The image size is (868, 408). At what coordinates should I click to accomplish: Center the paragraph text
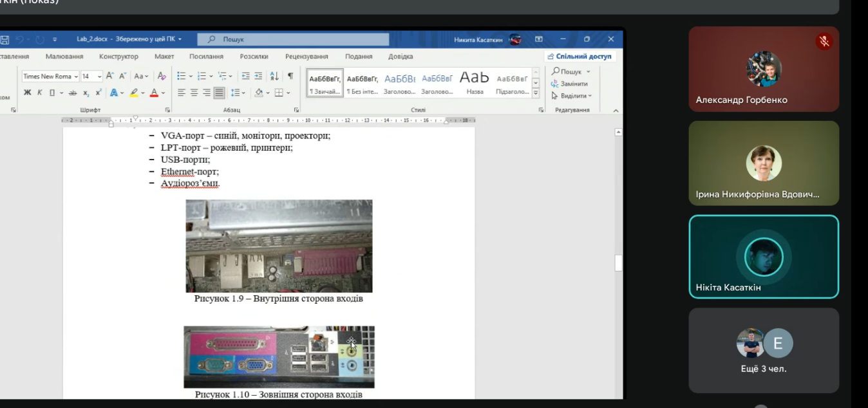pyautogui.click(x=194, y=93)
